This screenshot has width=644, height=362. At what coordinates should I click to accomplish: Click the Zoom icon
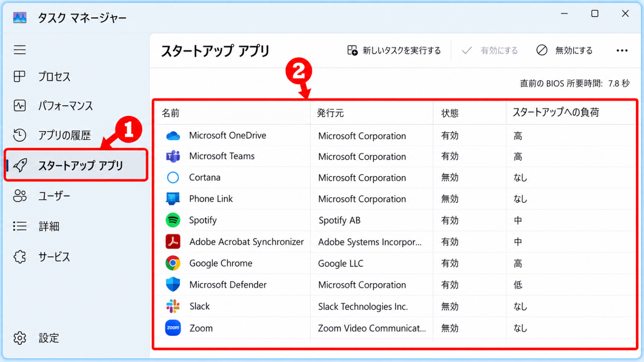click(x=173, y=328)
